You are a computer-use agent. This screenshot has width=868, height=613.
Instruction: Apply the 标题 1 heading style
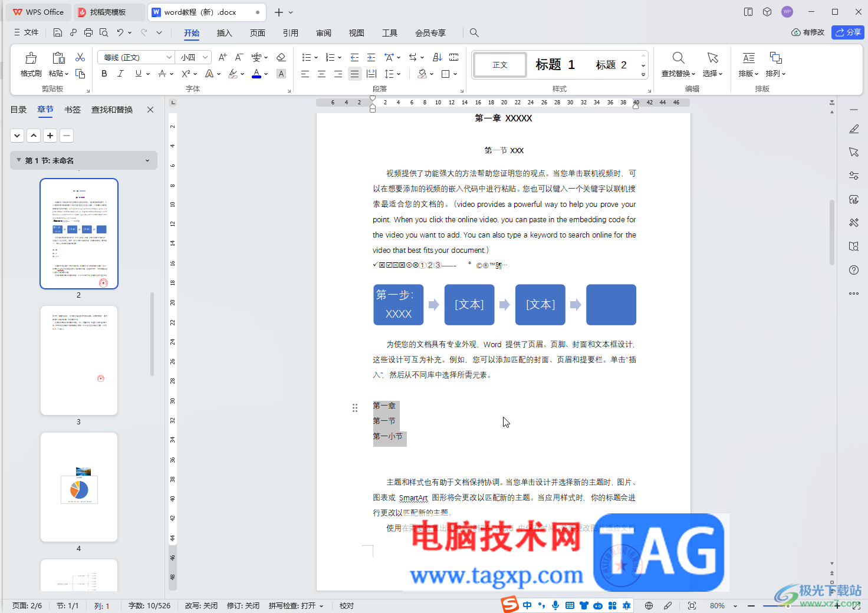(555, 64)
